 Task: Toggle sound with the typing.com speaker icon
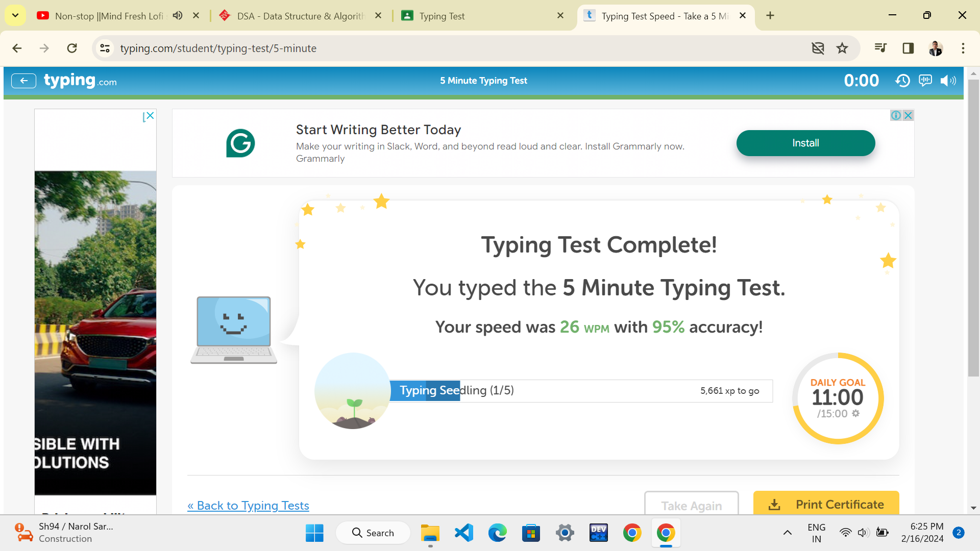tap(948, 81)
